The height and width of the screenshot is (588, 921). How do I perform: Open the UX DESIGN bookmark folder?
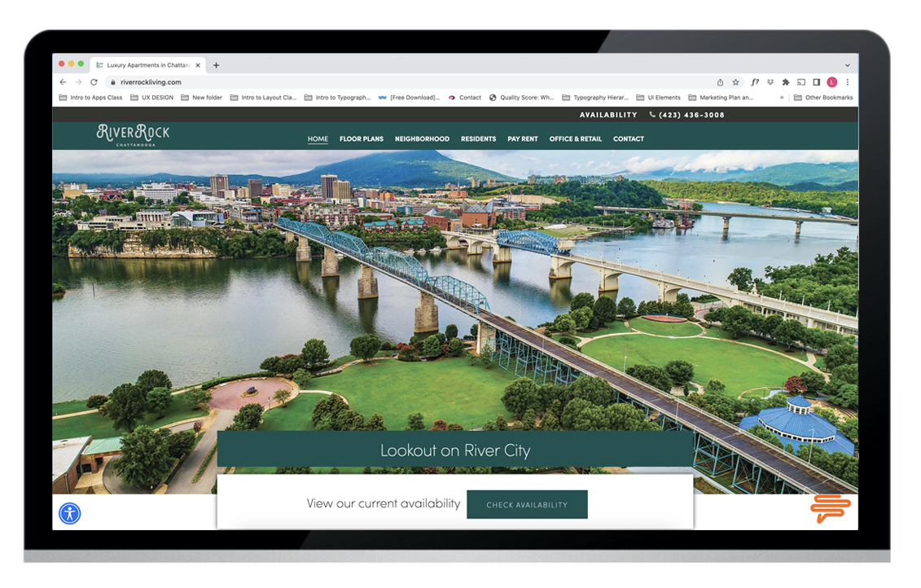[151, 98]
